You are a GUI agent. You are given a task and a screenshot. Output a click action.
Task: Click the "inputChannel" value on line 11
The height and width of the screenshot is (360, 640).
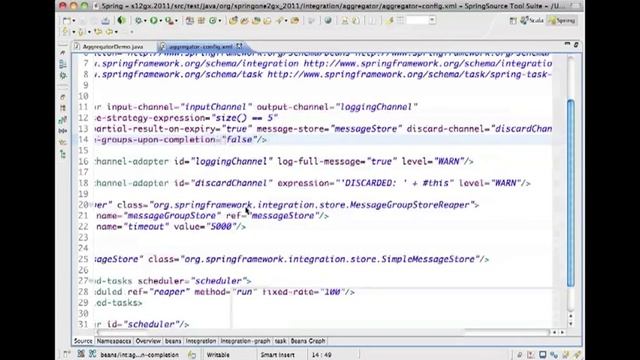[216, 107]
